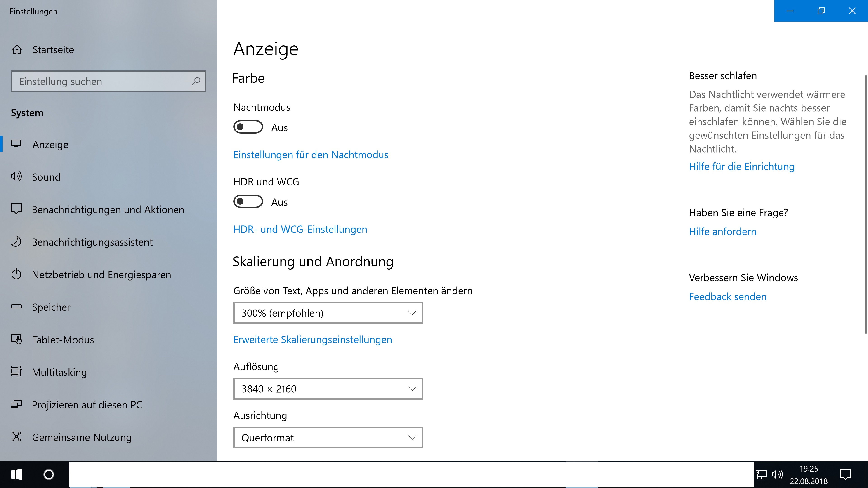The image size is (868, 488).
Task: Open the taskbar action center icon
Action: 845,474
